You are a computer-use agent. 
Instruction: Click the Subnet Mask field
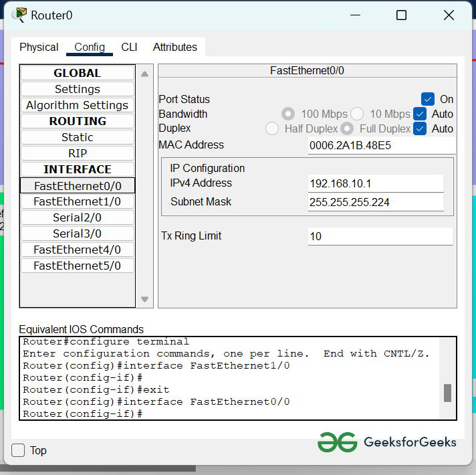coord(375,202)
